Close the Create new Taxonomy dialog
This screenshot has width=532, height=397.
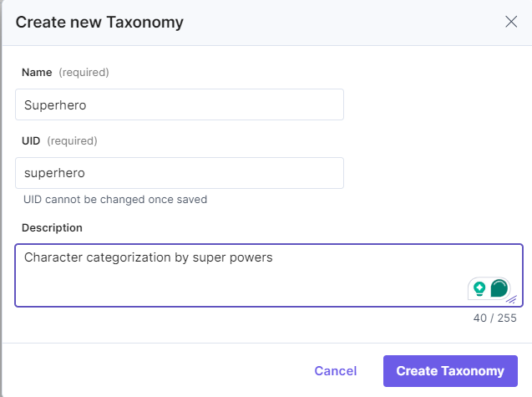pyautogui.click(x=511, y=22)
